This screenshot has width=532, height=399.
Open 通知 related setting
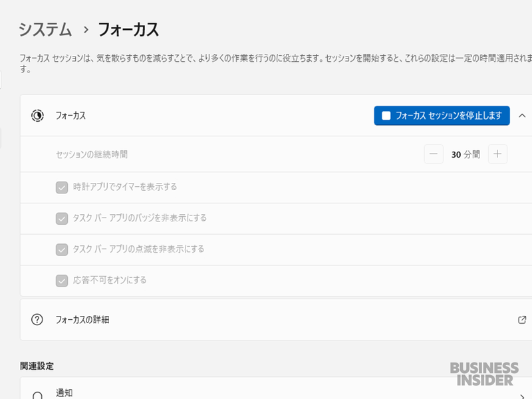(x=276, y=388)
